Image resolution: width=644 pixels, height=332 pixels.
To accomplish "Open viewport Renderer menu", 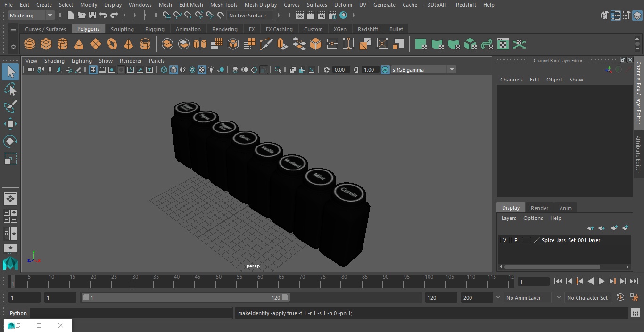I will (131, 61).
